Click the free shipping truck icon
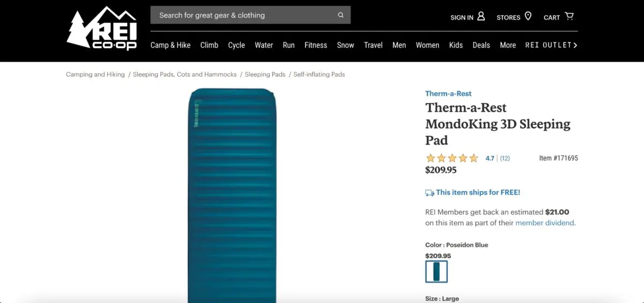 point(429,193)
